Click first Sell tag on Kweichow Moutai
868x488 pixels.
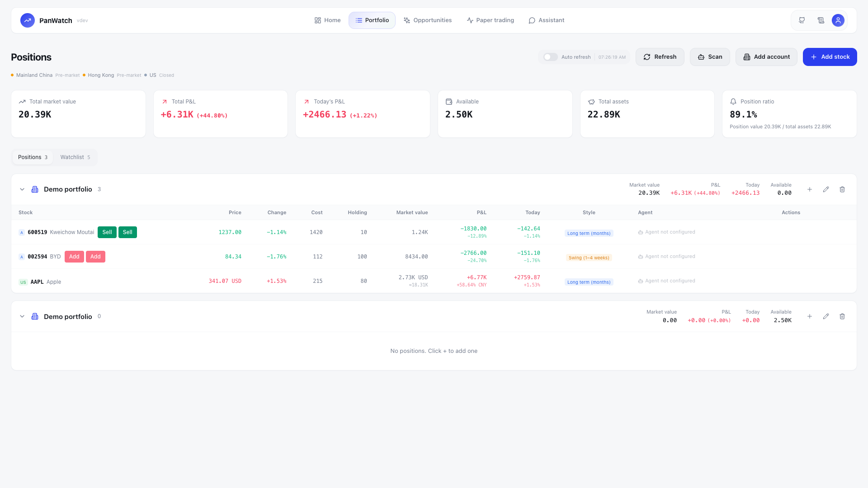107,232
